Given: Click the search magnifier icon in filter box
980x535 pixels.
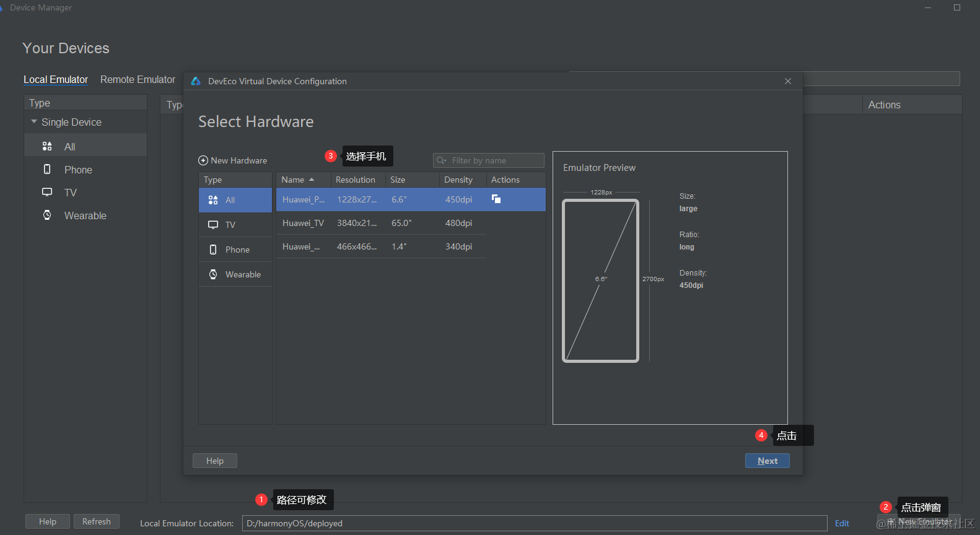Looking at the screenshot, I should (442, 160).
